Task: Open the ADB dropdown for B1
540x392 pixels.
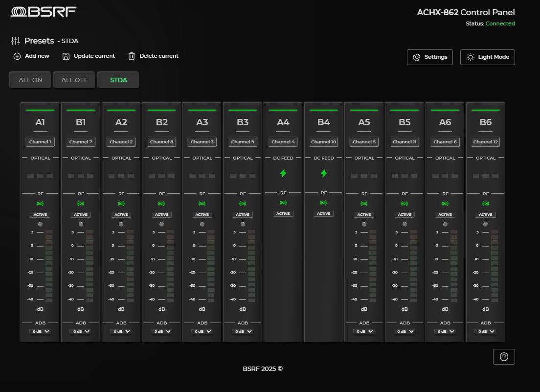Action: (81, 331)
